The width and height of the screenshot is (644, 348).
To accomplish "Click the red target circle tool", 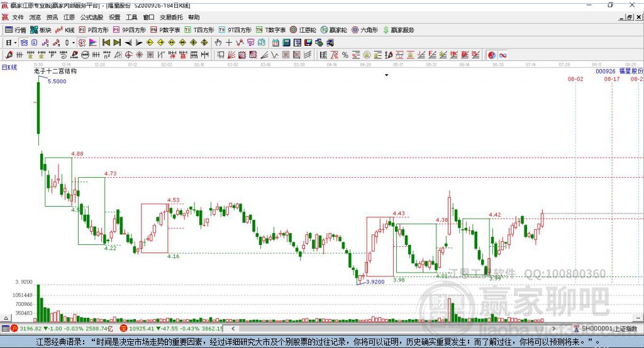I will click(128, 55).
